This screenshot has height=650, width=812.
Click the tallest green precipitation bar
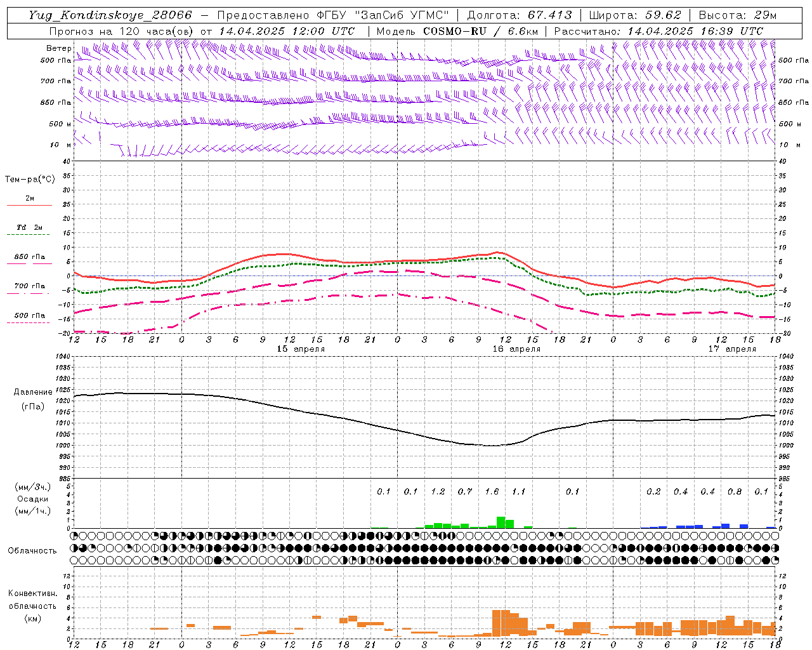(x=501, y=522)
